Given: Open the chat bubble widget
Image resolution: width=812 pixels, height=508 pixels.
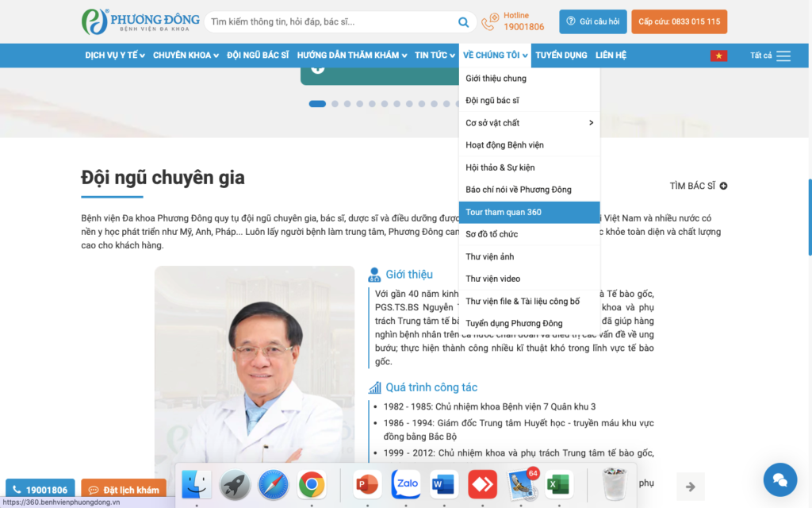Looking at the screenshot, I should point(779,479).
